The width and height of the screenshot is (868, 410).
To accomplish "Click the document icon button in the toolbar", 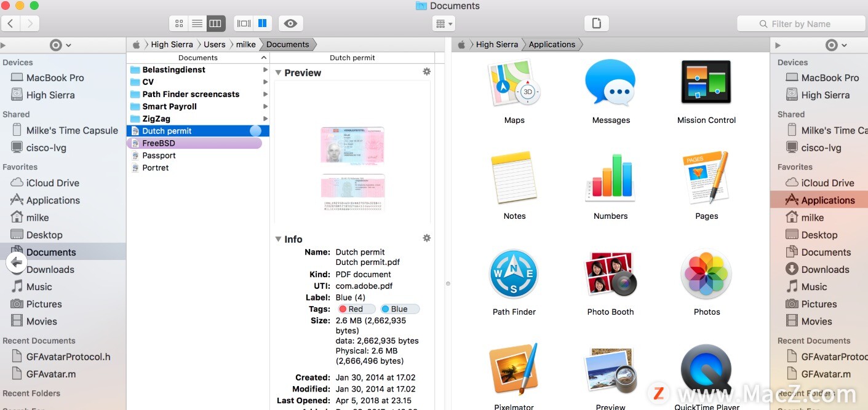I will point(596,23).
